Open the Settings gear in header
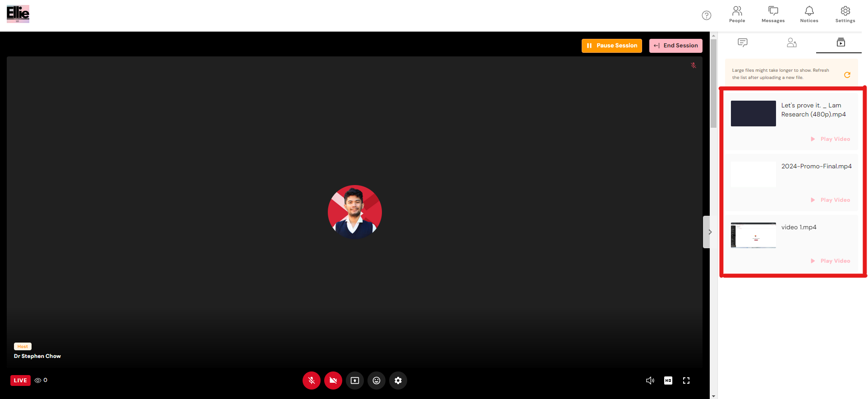Image resolution: width=868 pixels, height=399 pixels. [845, 14]
